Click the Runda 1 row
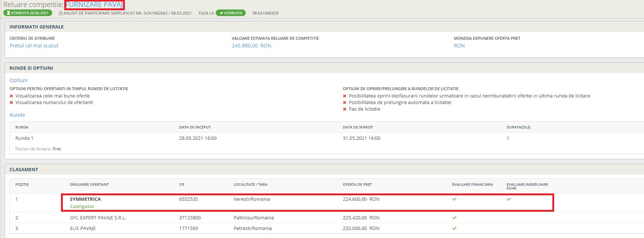Viewport: 644px width, 238px height. pos(24,138)
